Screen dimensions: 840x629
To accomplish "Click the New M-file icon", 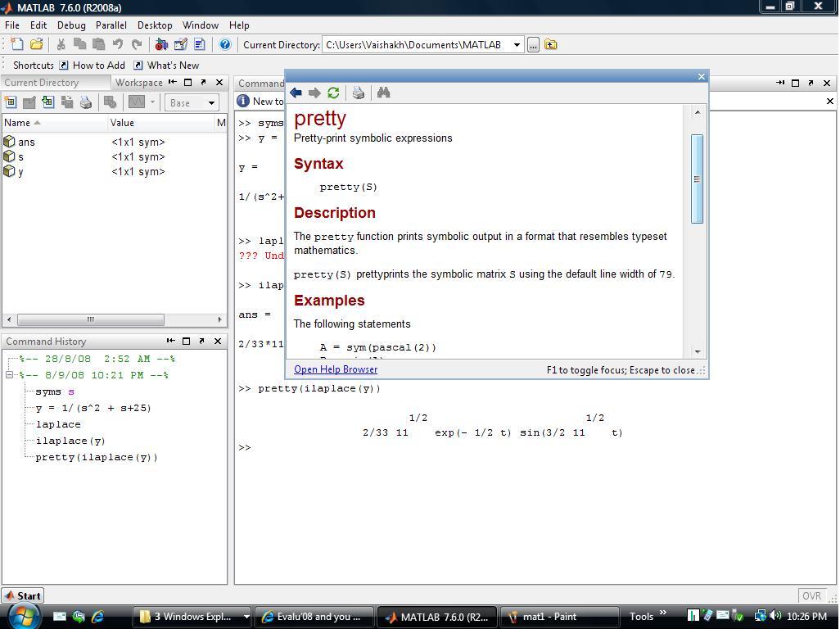I will [16, 45].
